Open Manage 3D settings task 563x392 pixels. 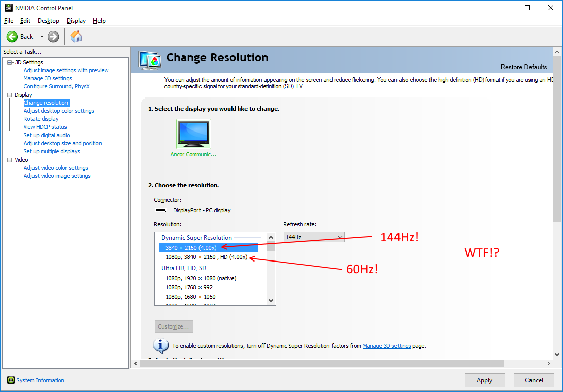coord(48,78)
